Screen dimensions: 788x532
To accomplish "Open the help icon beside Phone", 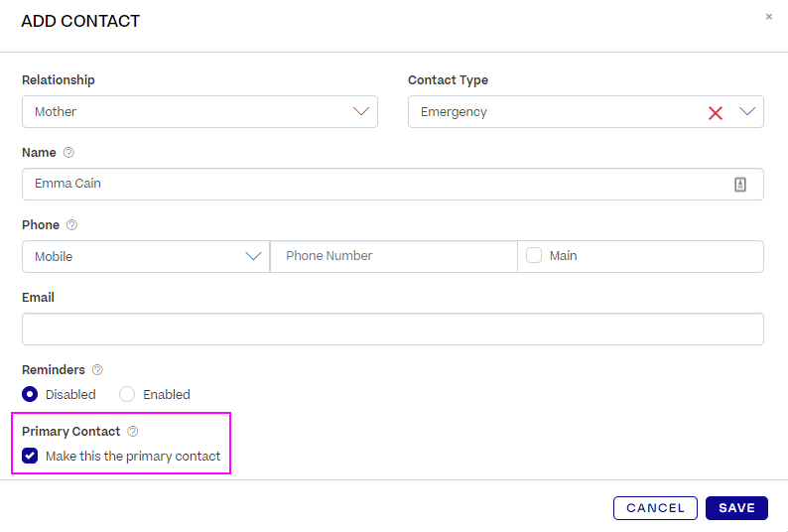I will [x=71, y=224].
